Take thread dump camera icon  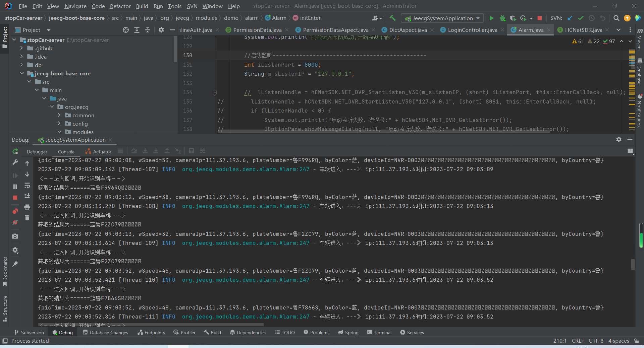click(x=15, y=236)
